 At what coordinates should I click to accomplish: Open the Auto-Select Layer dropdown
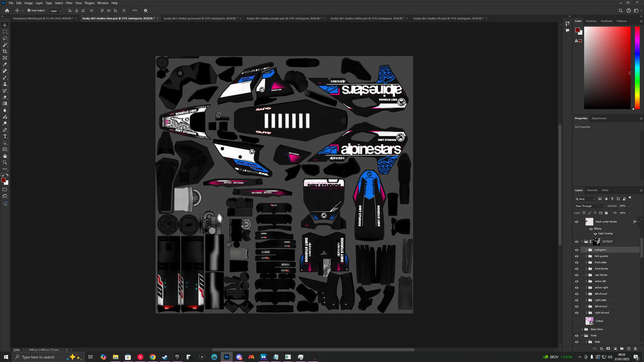[55, 11]
